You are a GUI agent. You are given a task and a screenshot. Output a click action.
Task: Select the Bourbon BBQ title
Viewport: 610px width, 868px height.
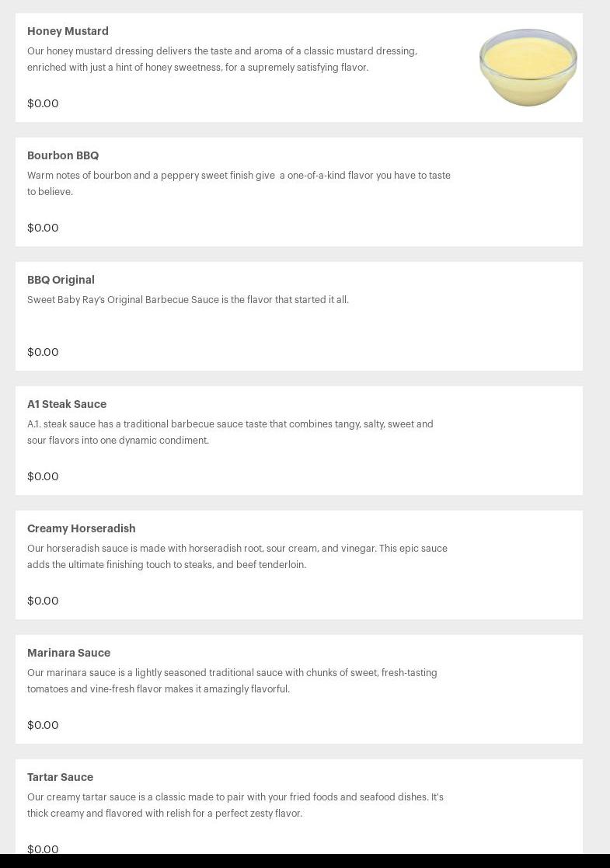point(63,155)
